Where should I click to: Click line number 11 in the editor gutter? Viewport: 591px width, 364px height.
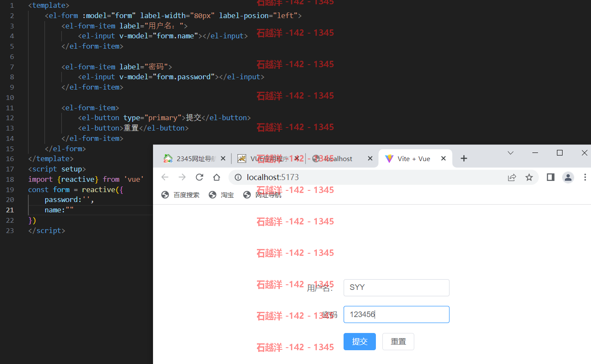[10, 108]
